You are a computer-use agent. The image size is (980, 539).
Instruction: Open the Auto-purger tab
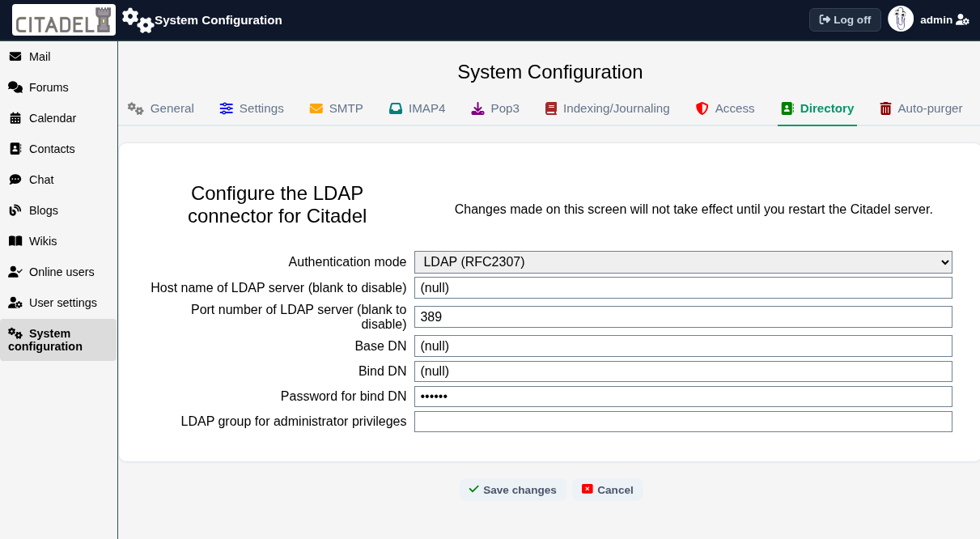coord(921,108)
